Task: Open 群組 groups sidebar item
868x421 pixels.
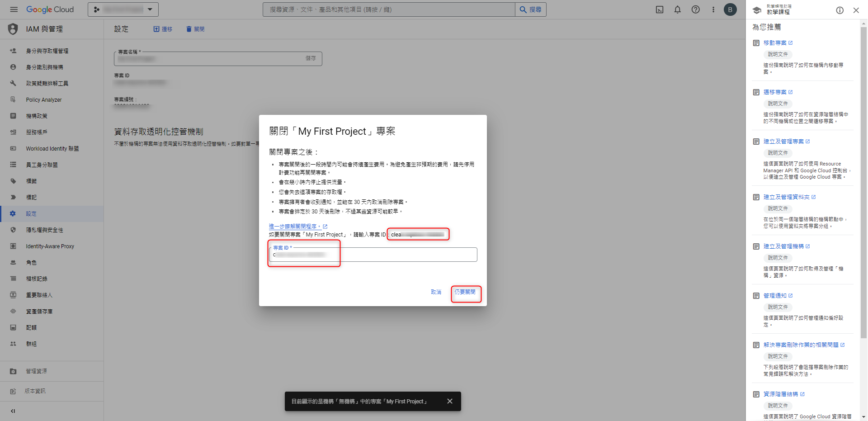Action: [52, 344]
